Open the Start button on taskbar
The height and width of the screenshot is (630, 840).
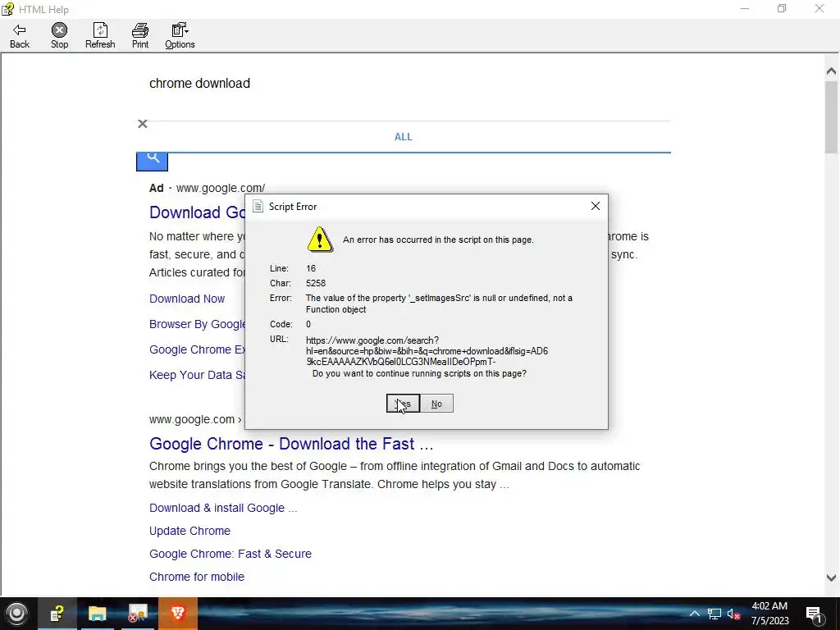16,614
